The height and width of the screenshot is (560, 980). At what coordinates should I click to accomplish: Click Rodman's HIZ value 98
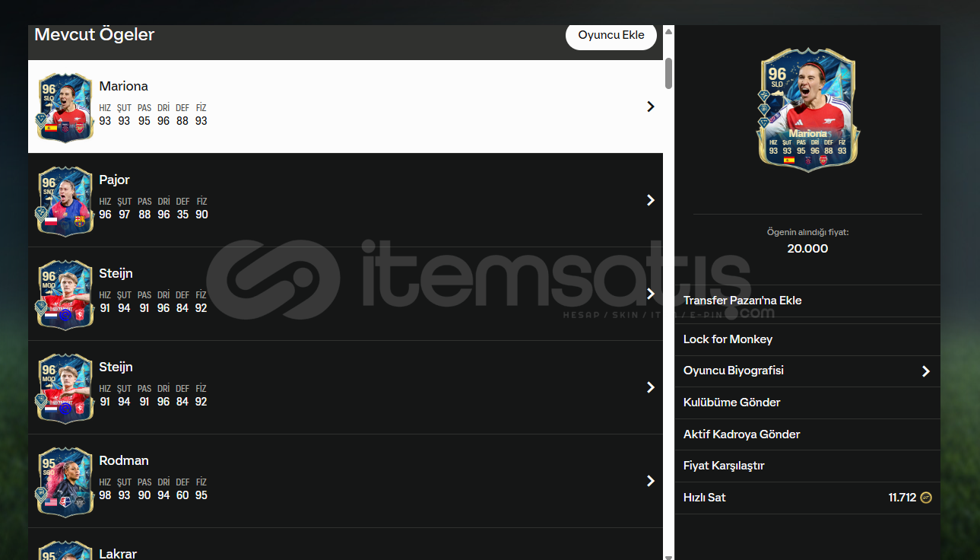coord(105,496)
